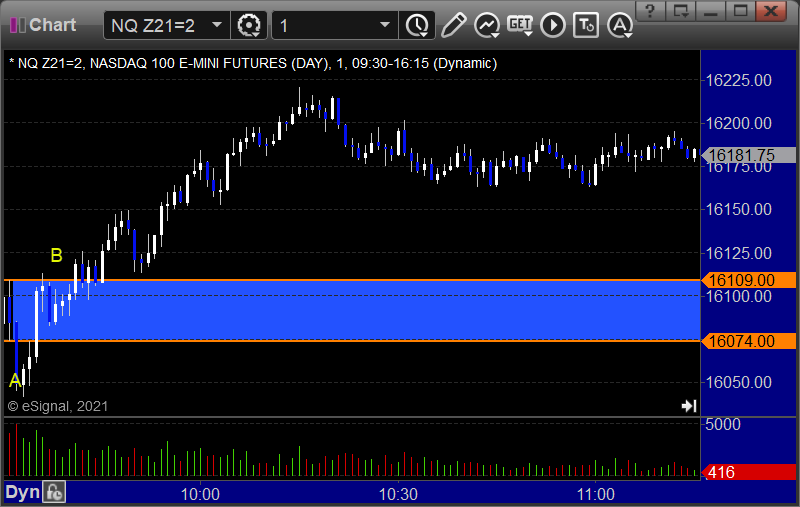This screenshot has height=507, width=800.
Task: Toggle the lock icon next to Dyn
Action: 54,492
